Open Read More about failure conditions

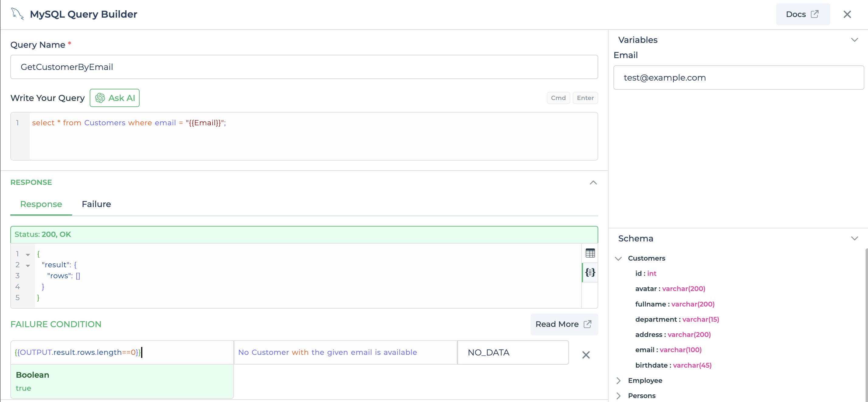coord(564,324)
